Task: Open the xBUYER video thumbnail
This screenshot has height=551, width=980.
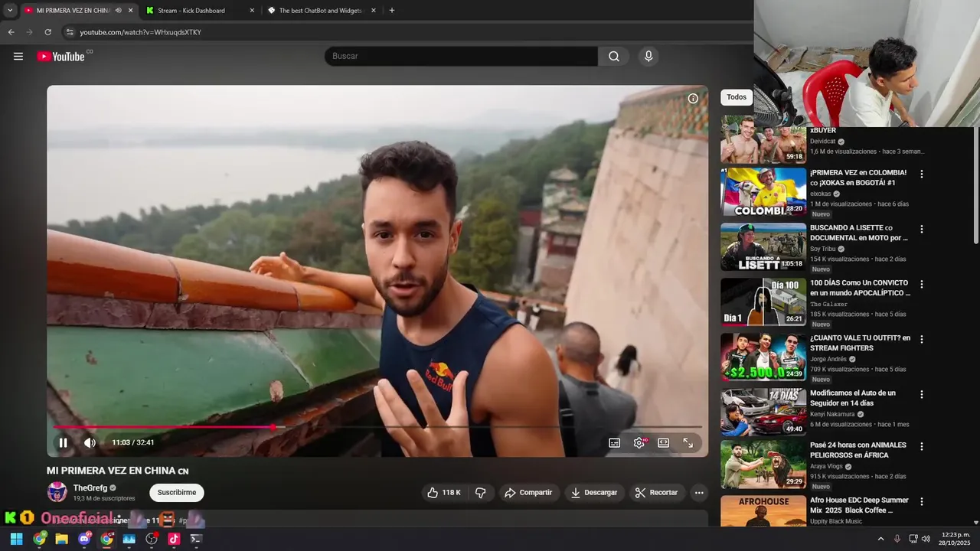Action: 763,139
